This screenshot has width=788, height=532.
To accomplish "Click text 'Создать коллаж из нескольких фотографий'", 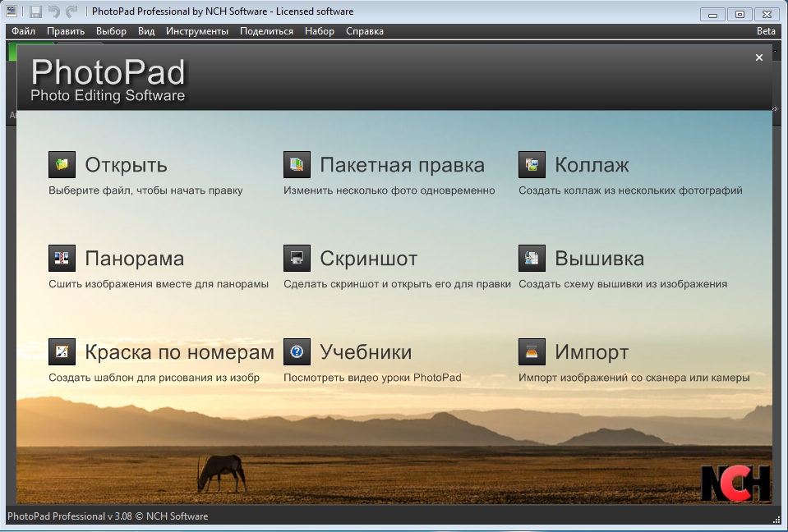I will [630, 190].
